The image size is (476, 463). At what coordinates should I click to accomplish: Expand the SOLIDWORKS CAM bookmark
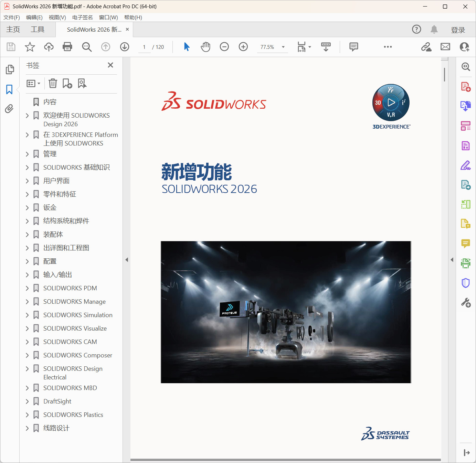coord(27,342)
